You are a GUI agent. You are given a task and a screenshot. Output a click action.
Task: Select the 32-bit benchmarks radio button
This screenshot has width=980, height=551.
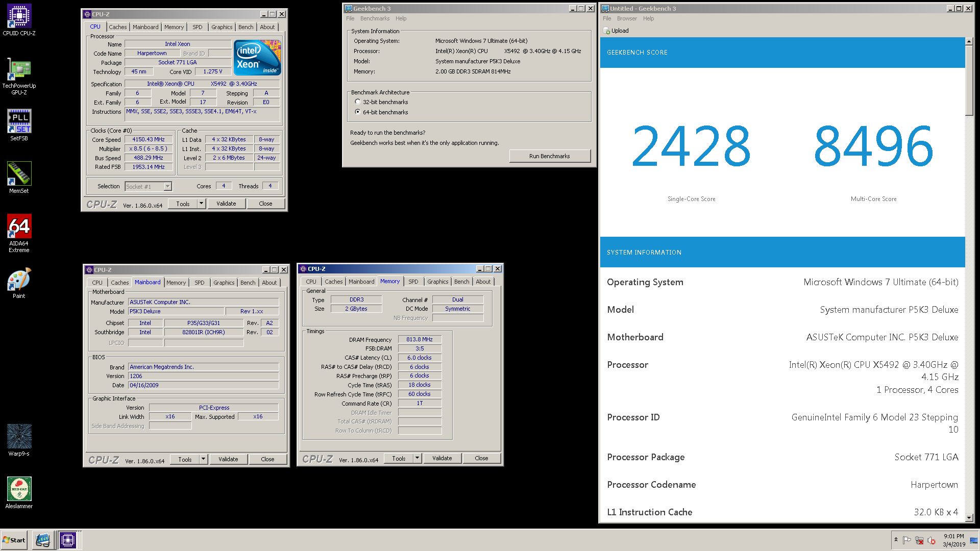pos(358,102)
